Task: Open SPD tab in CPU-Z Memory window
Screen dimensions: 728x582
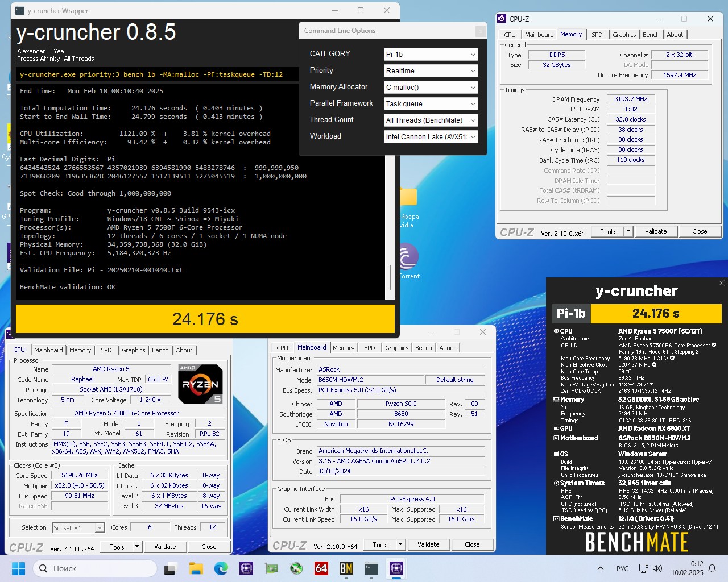Action: point(597,35)
